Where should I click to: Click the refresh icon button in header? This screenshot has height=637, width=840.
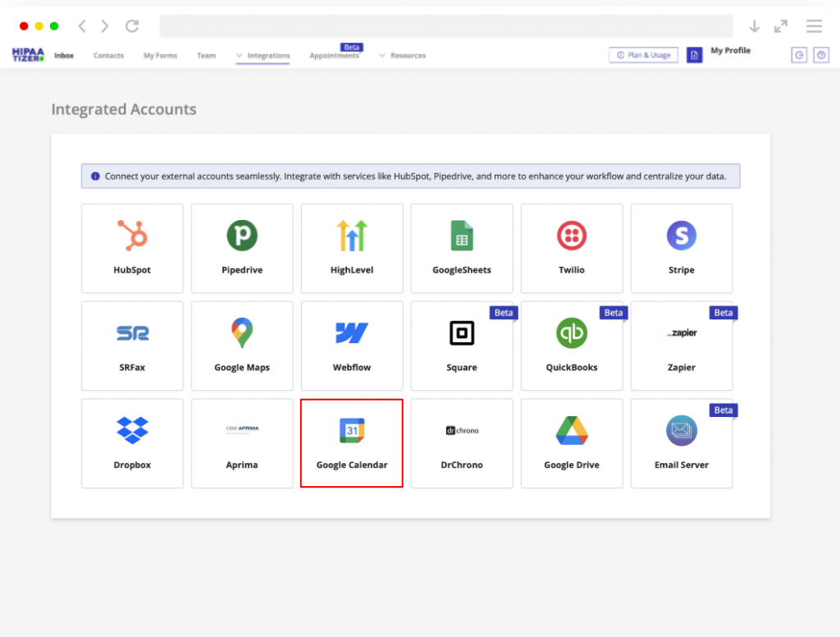[799, 55]
